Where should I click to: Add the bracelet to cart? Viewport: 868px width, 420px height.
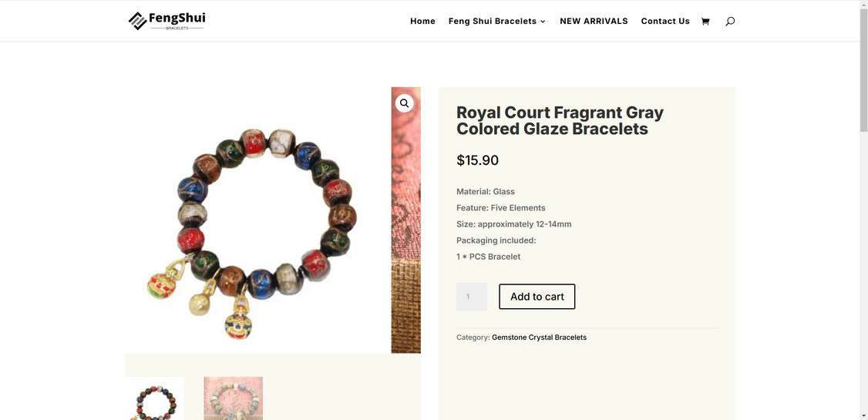537,297
